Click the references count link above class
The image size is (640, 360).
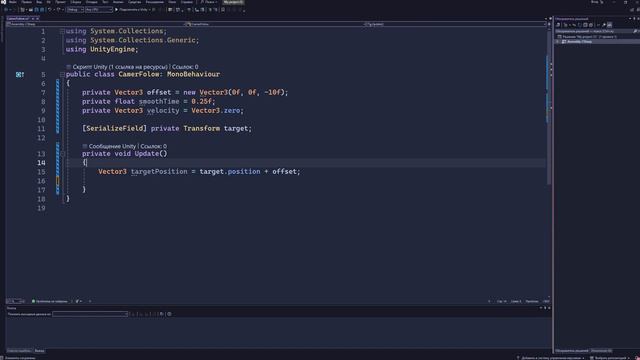point(185,67)
